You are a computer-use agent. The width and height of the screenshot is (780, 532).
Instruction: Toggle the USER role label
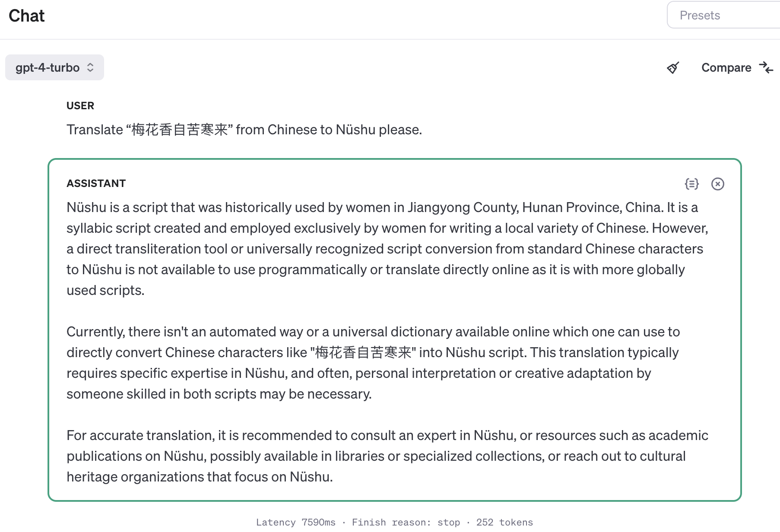80,106
